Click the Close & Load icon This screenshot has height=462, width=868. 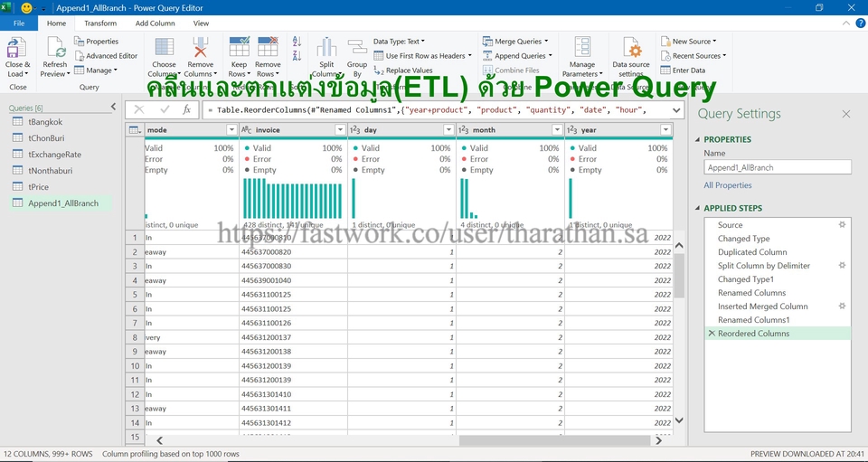pos(17,48)
